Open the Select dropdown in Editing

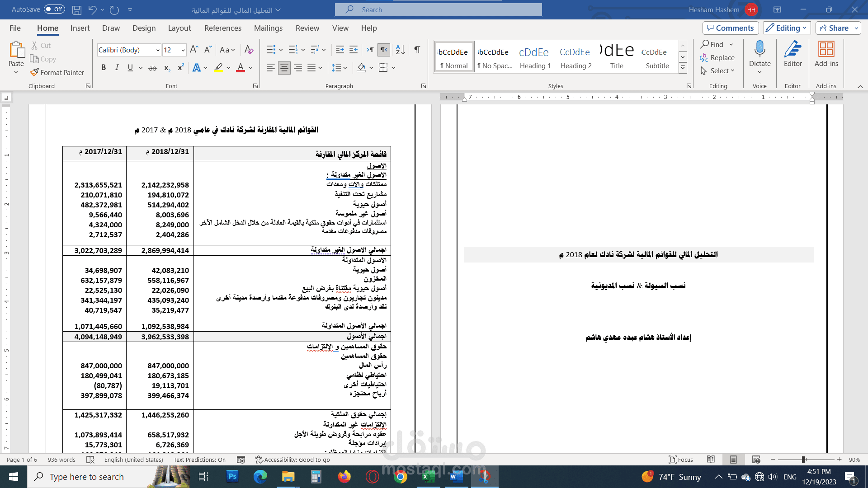(717, 71)
